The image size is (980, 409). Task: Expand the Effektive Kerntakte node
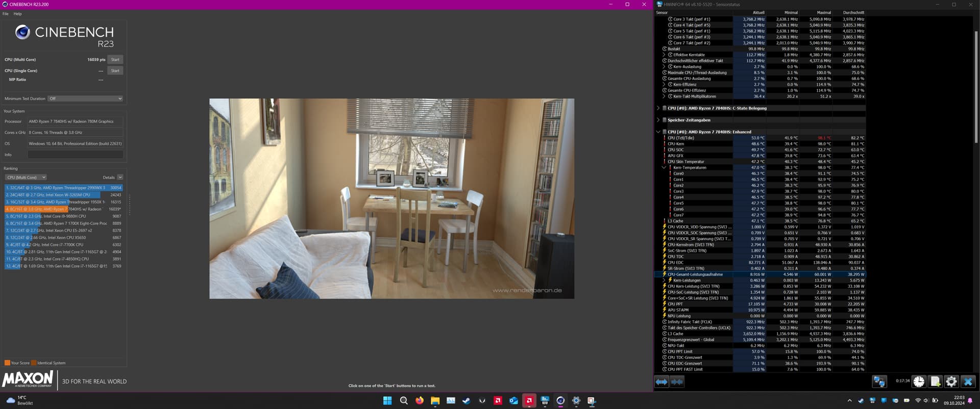(664, 55)
